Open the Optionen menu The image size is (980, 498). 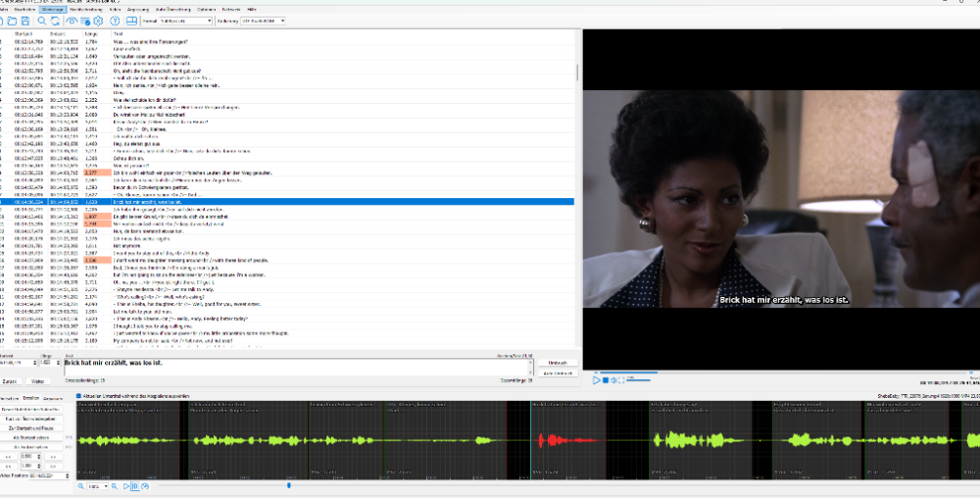click(206, 10)
